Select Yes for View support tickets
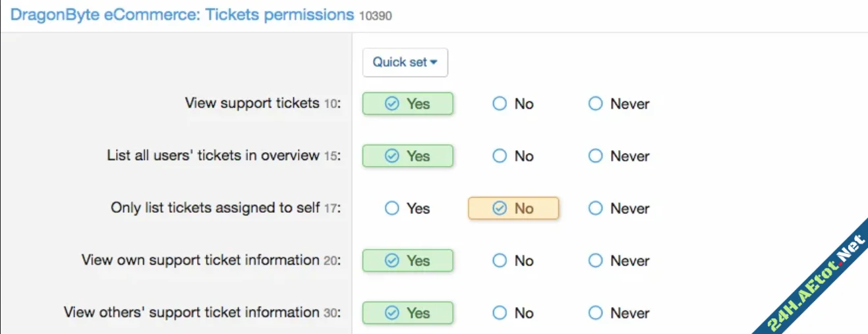The width and height of the screenshot is (868, 334). pyautogui.click(x=407, y=104)
